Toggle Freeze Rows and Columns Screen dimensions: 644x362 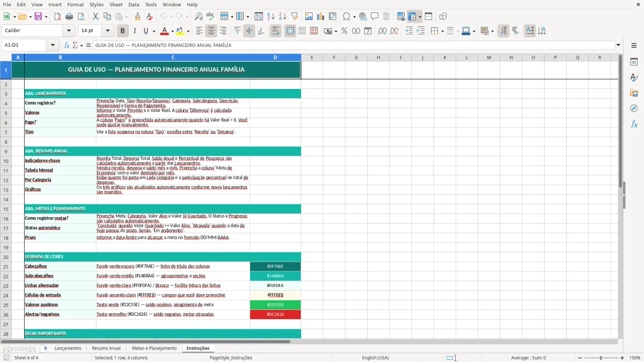[x=412, y=17]
